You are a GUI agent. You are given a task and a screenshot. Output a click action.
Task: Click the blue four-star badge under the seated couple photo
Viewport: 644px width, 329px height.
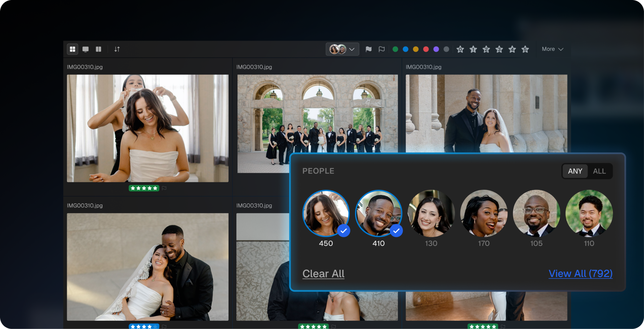pos(144,326)
